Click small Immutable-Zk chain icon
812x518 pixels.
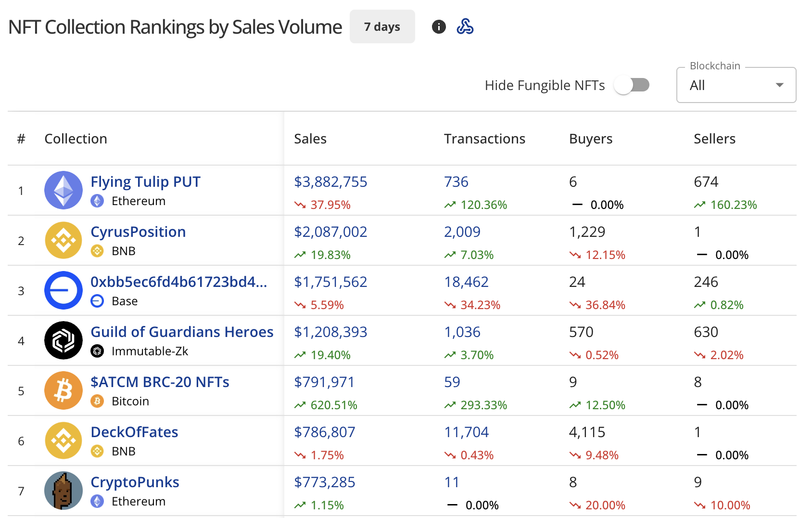(97, 351)
